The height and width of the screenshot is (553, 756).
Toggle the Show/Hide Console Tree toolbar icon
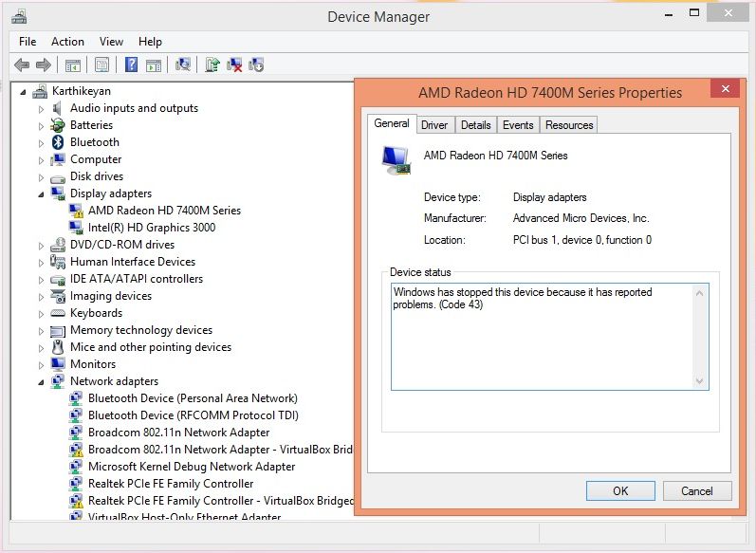click(73, 65)
